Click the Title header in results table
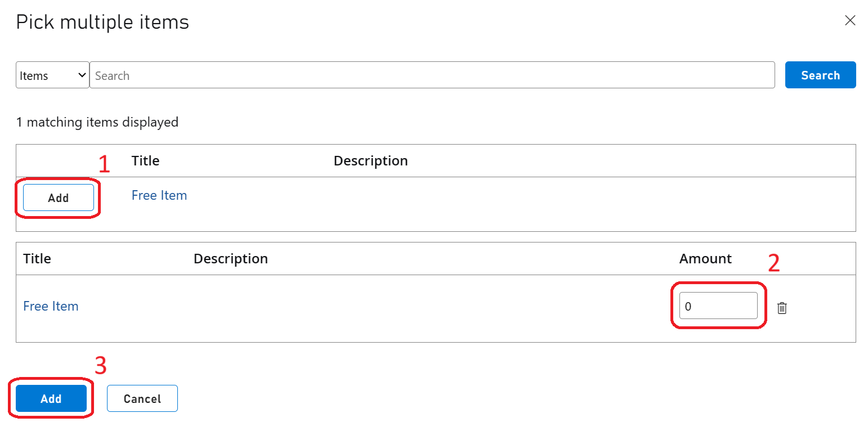The image size is (868, 422). pyautogui.click(x=145, y=160)
